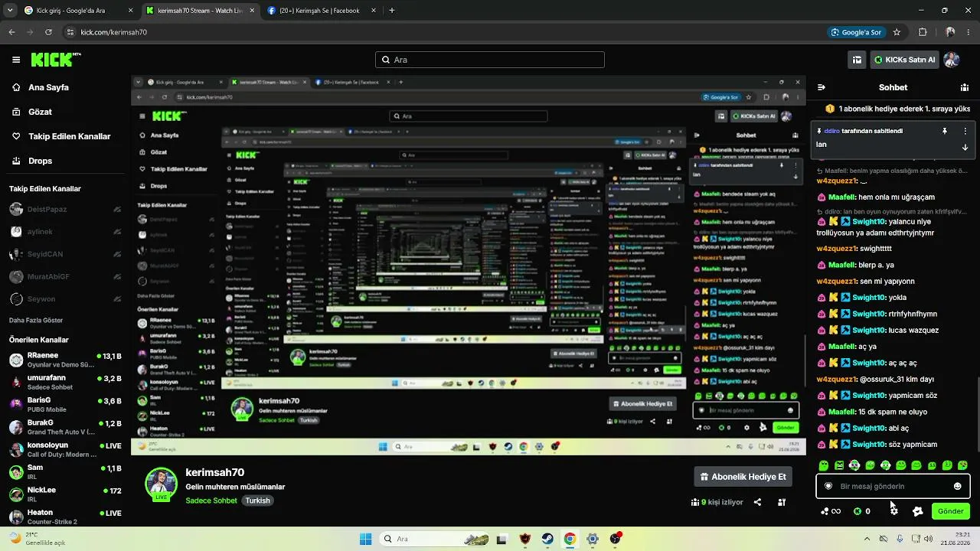Click the Kicks balance showing 0

click(x=862, y=511)
